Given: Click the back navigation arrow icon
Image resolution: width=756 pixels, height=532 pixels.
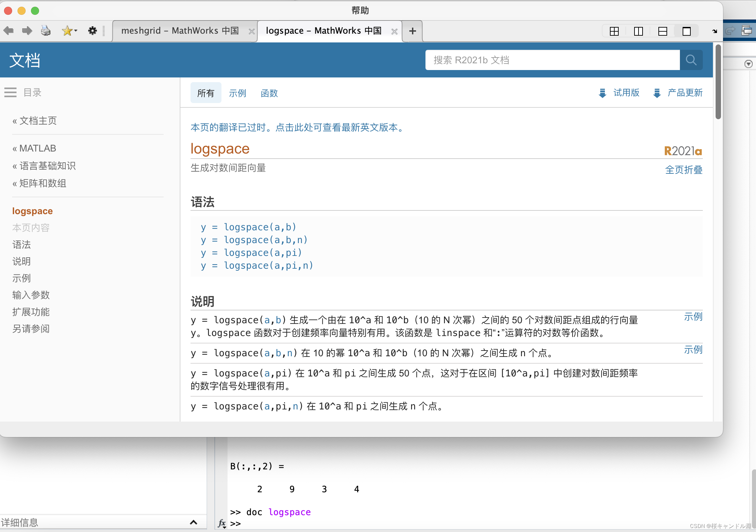Looking at the screenshot, I should click(9, 31).
